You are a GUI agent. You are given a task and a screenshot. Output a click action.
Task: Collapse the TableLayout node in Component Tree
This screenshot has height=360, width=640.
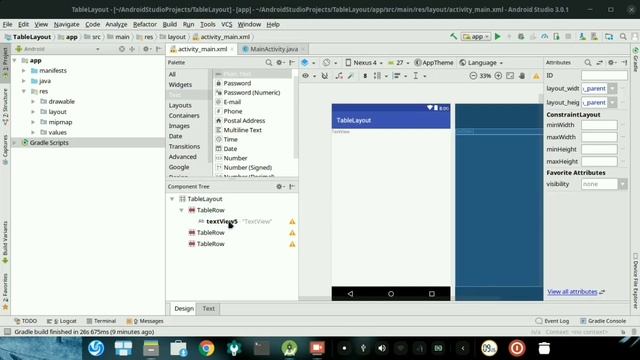coord(172,199)
